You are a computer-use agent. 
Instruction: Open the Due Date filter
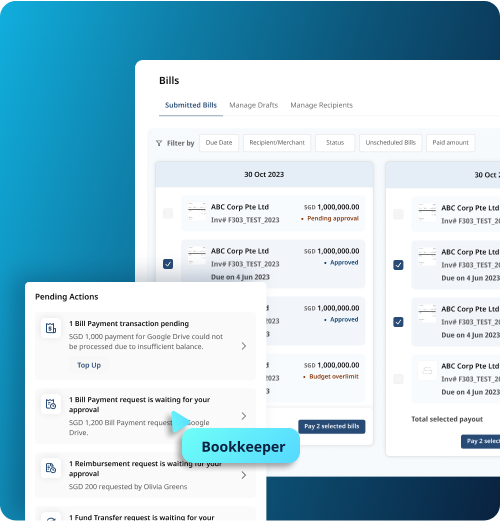coord(219,143)
